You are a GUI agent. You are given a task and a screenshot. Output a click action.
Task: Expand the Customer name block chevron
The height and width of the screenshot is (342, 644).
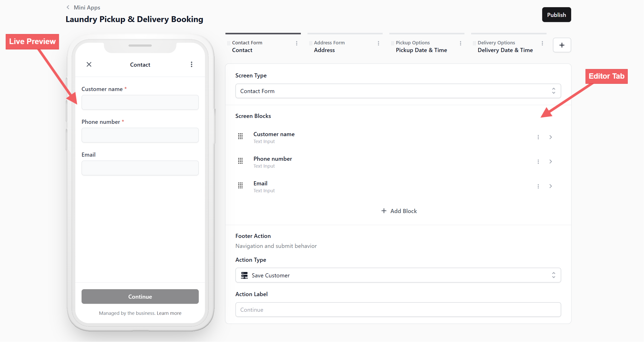550,137
